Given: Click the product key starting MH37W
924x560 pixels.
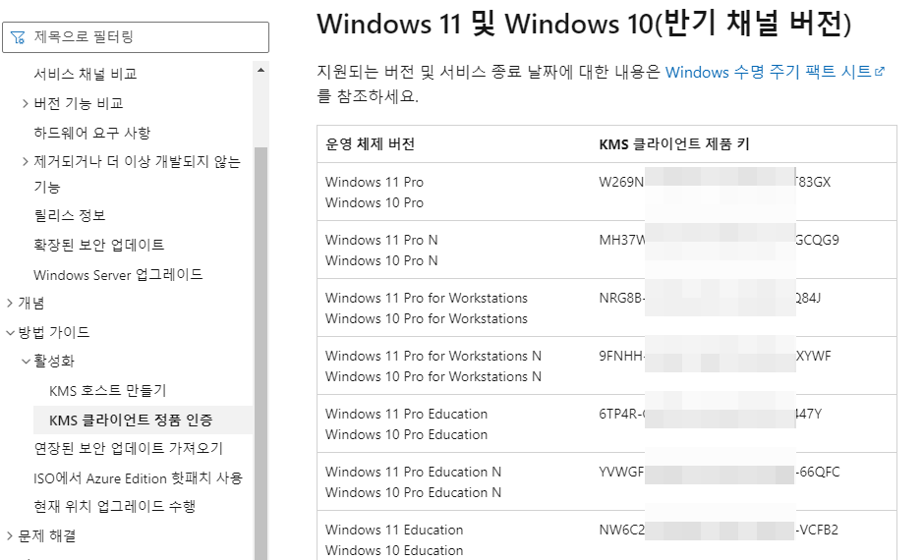Looking at the screenshot, I should click(719, 241).
